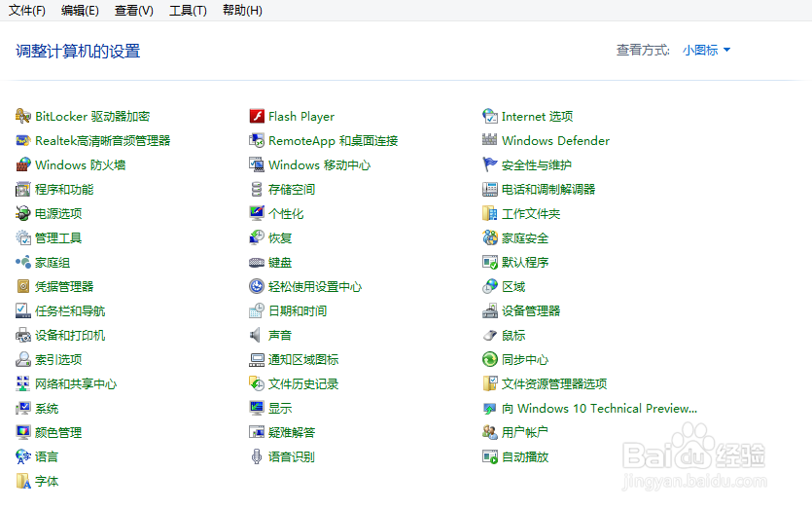The width and height of the screenshot is (812, 509).
Task: Open the 语音识别 microphone icon
Action: (257, 456)
